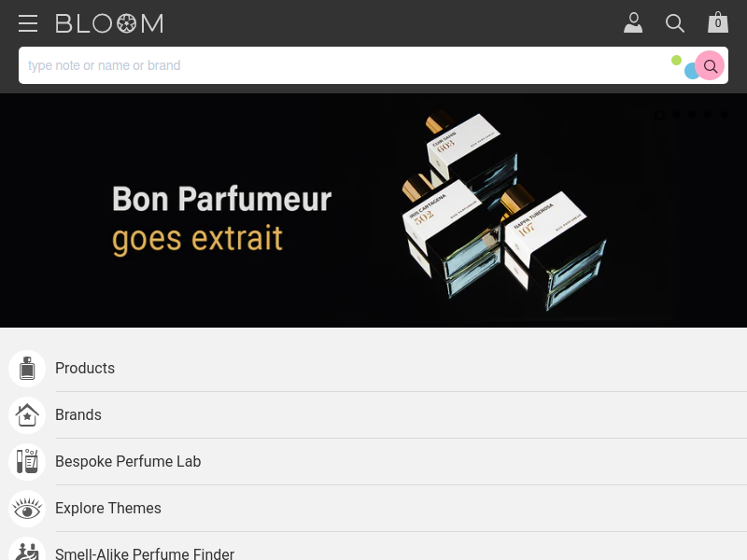Open the user account icon

633,22
